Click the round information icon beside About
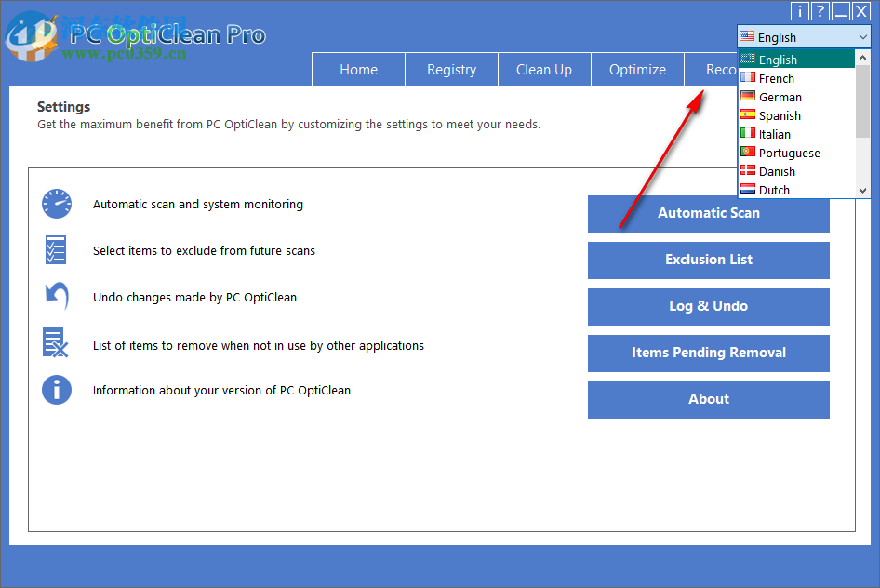Screen dimensions: 880x588 click(57, 390)
